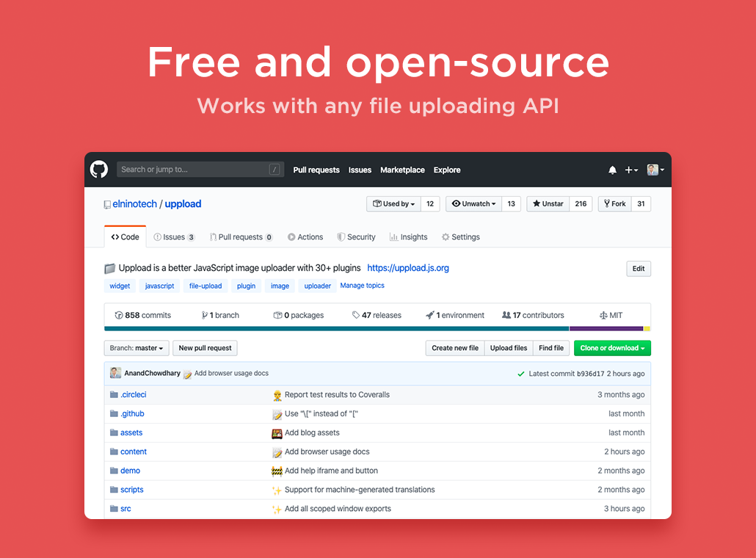Click the GitHub Octocat logo
The width and height of the screenshot is (756, 558).
point(99,170)
